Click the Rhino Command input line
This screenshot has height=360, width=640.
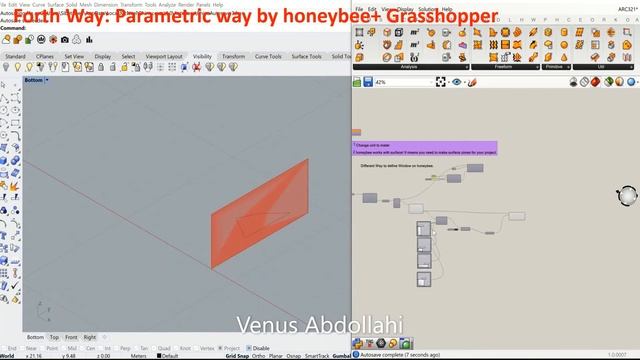click(176, 28)
